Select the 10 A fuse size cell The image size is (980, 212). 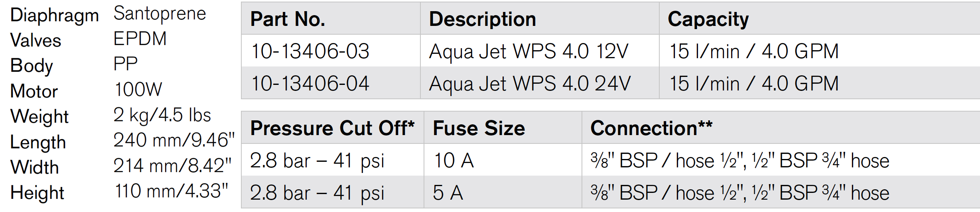[454, 161]
